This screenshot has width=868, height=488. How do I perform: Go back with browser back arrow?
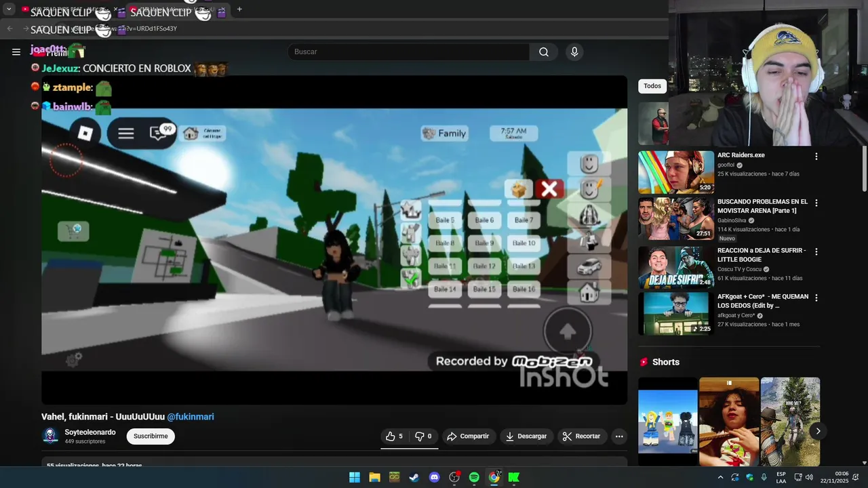(x=9, y=28)
